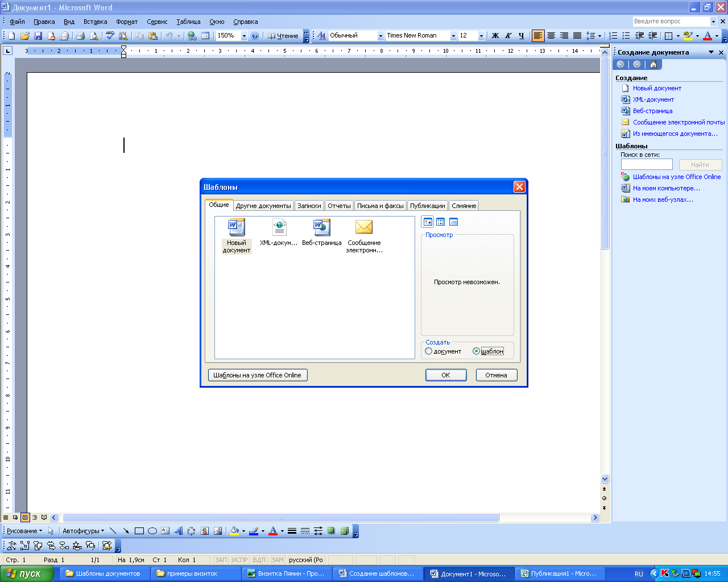Switch the templates list to details view
The image size is (728, 582).
pyautogui.click(x=453, y=222)
